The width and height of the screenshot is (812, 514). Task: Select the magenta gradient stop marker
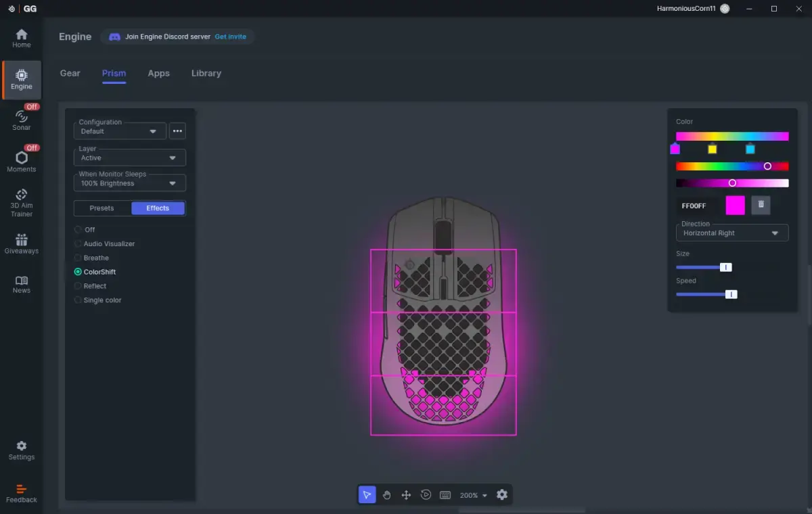[x=675, y=149]
